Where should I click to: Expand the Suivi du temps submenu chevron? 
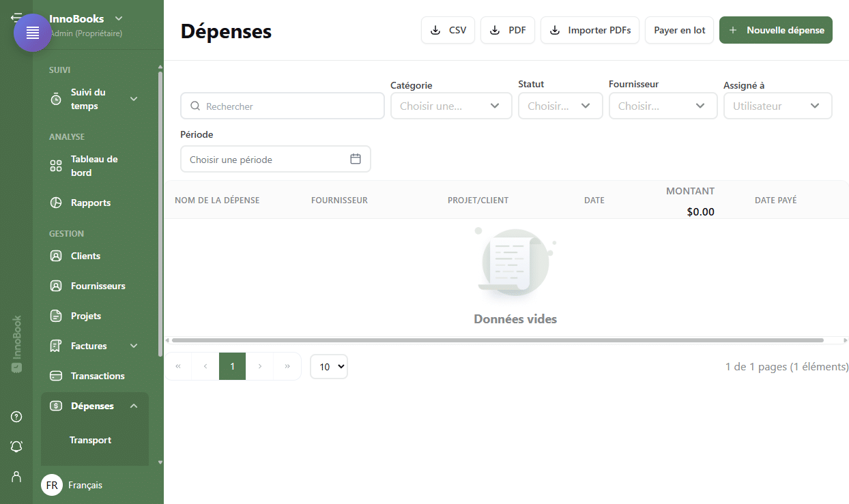coord(134,99)
